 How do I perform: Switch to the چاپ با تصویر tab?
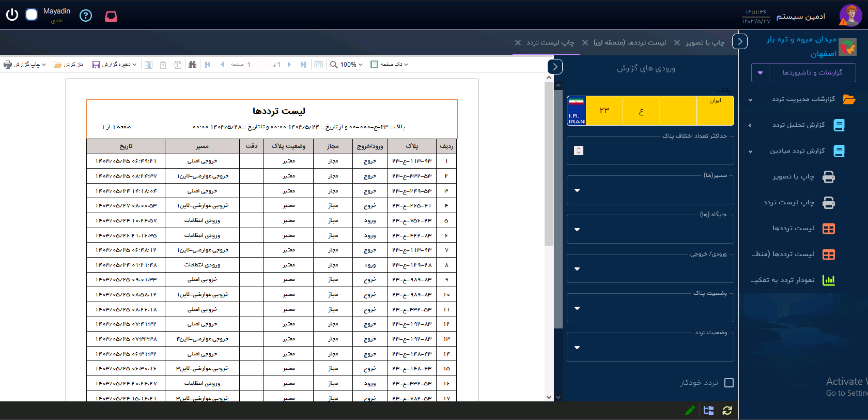click(705, 42)
